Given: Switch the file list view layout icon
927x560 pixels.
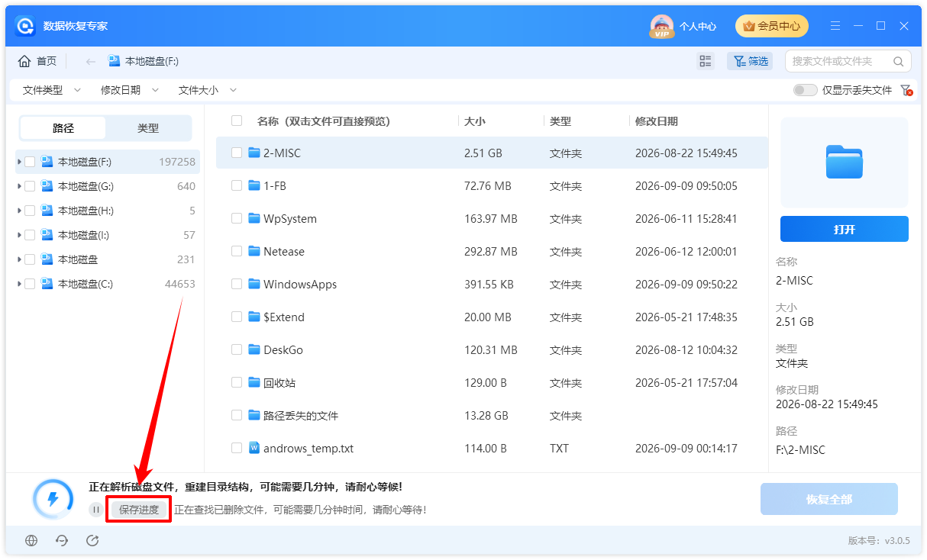Looking at the screenshot, I should (706, 61).
